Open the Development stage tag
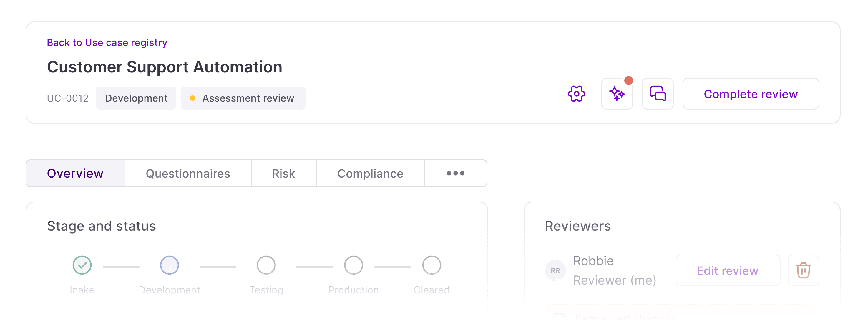Screen dimensions: 868x327 click(136, 98)
